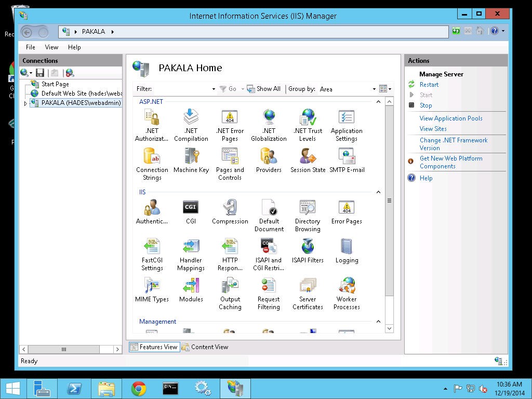Click Change .NET Framework Version link
Viewport: 532px width, 399px height.
coord(453,144)
